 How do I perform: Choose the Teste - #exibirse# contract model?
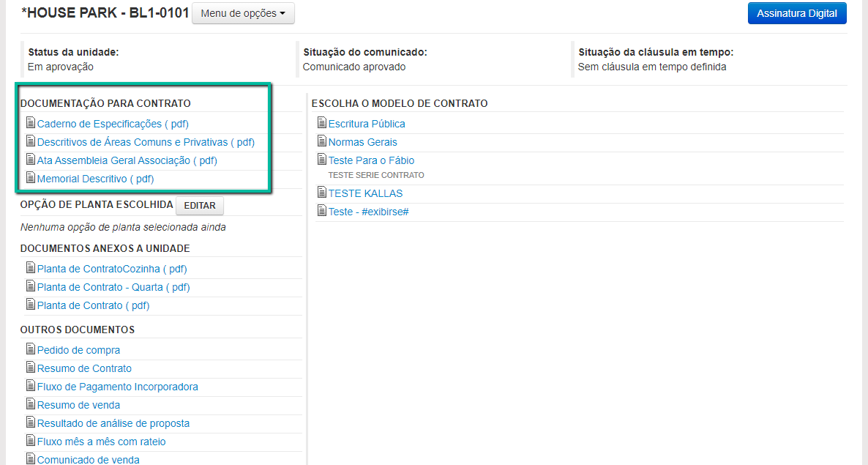tap(368, 212)
